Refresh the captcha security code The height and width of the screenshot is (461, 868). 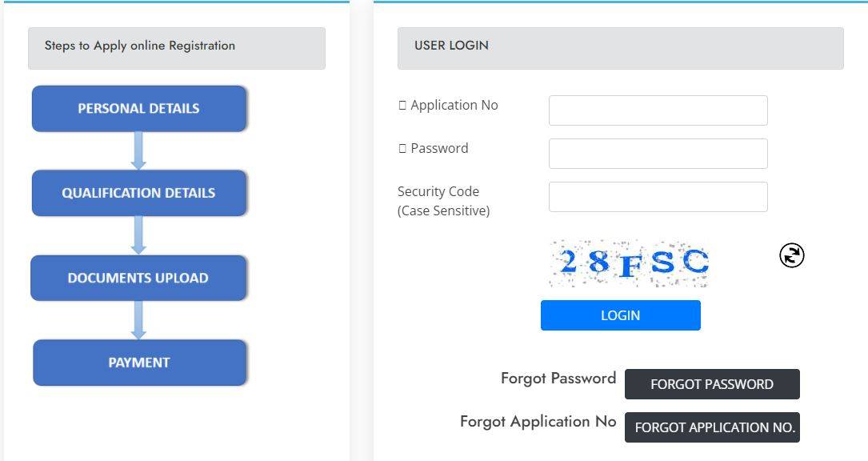pos(791,255)
